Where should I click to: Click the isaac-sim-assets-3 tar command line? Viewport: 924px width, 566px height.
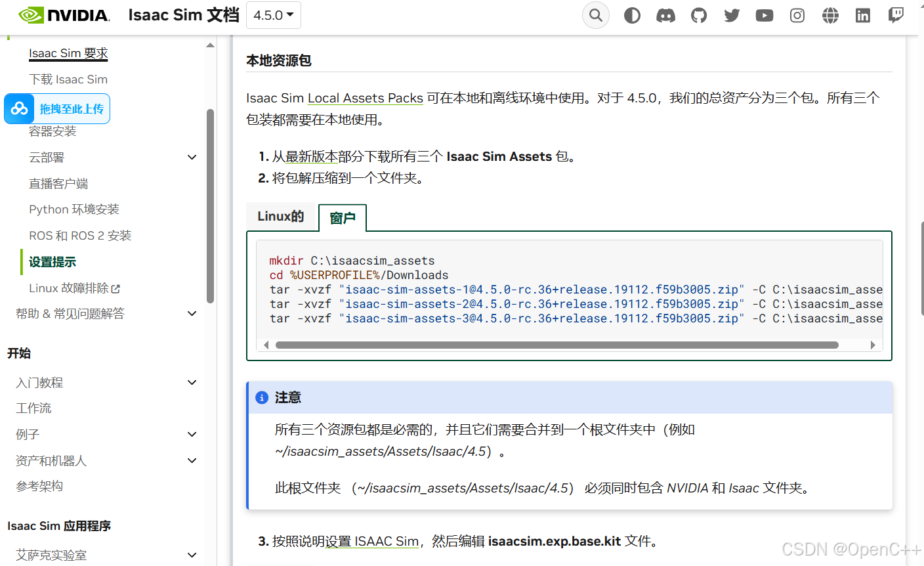576,318
